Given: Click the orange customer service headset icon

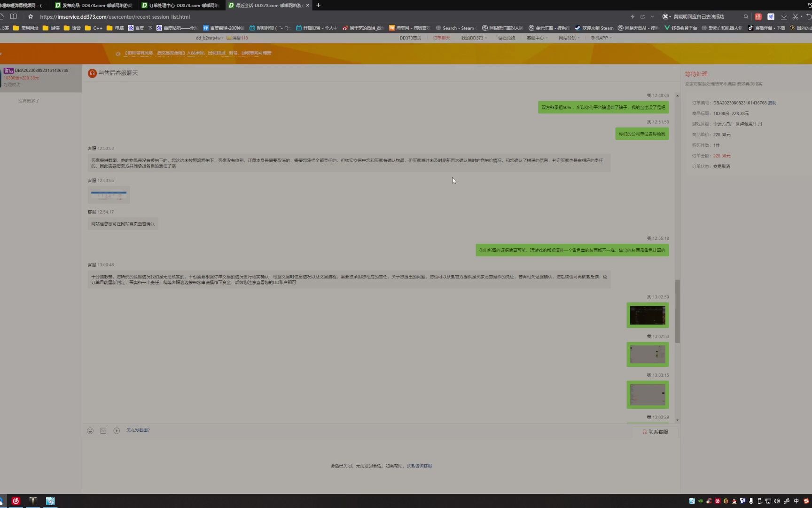Looking at the screenshot, I should click(92, 73).
